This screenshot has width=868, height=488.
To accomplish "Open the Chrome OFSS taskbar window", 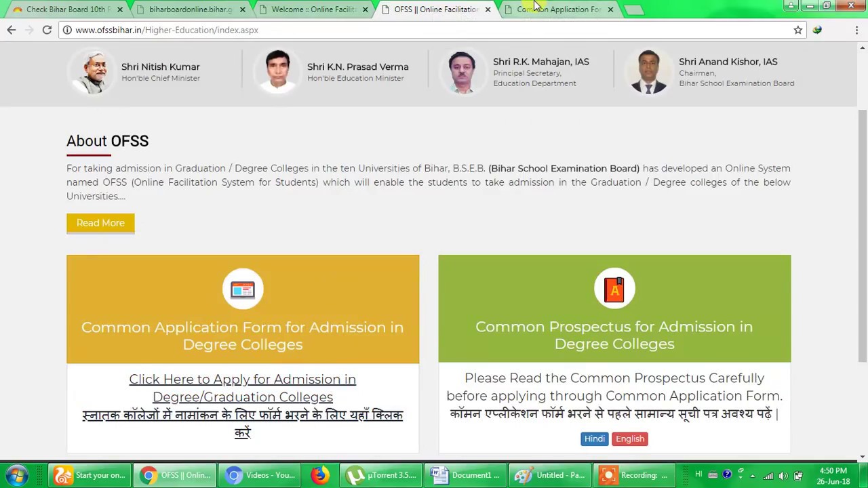I will 175,475.
